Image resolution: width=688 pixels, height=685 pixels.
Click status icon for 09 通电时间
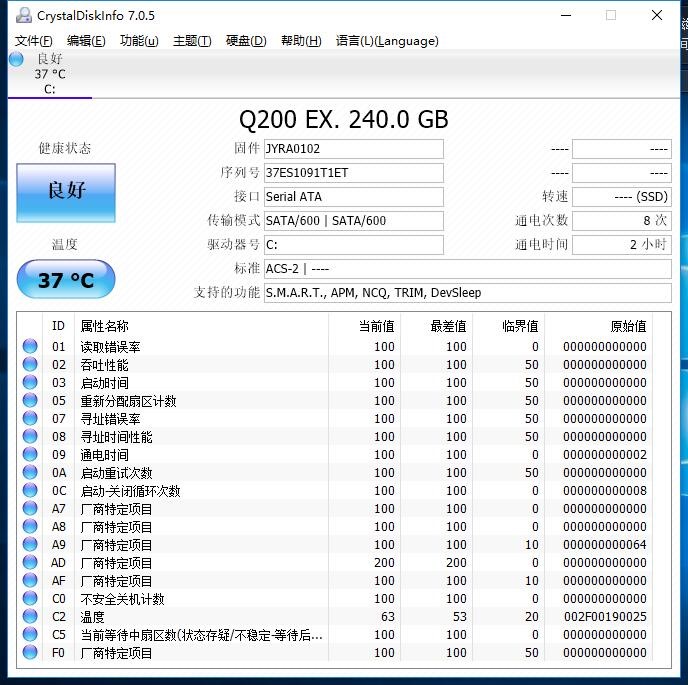pyautogui.click(x=30, y=454)
